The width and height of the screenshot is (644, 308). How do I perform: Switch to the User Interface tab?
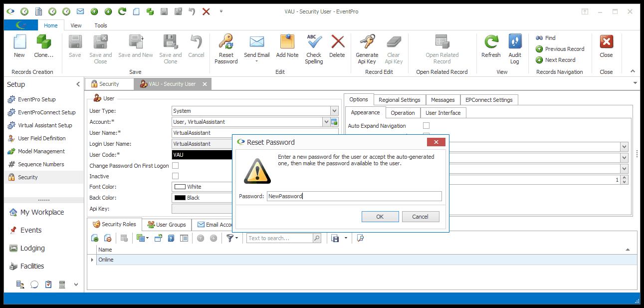point(443,113)
